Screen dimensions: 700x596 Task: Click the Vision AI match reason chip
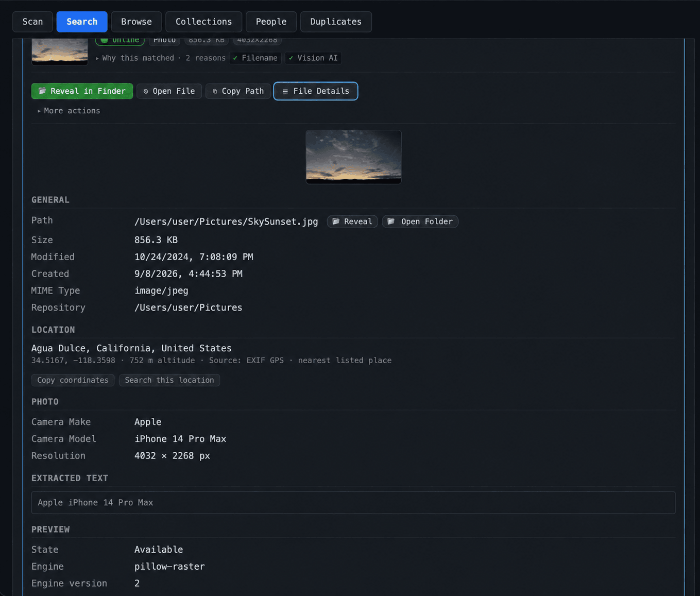pos(313,58)
